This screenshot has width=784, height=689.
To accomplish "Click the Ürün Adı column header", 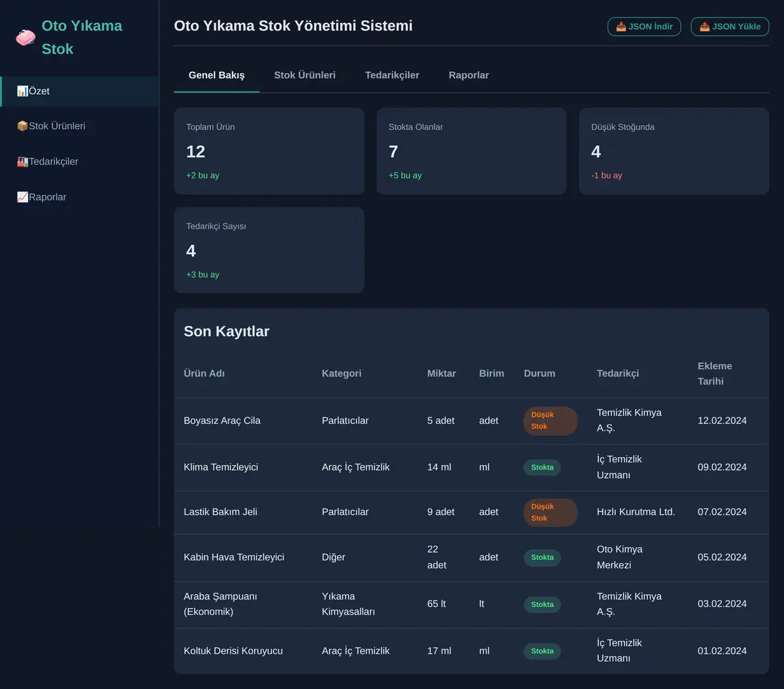I will click(204, 374).
